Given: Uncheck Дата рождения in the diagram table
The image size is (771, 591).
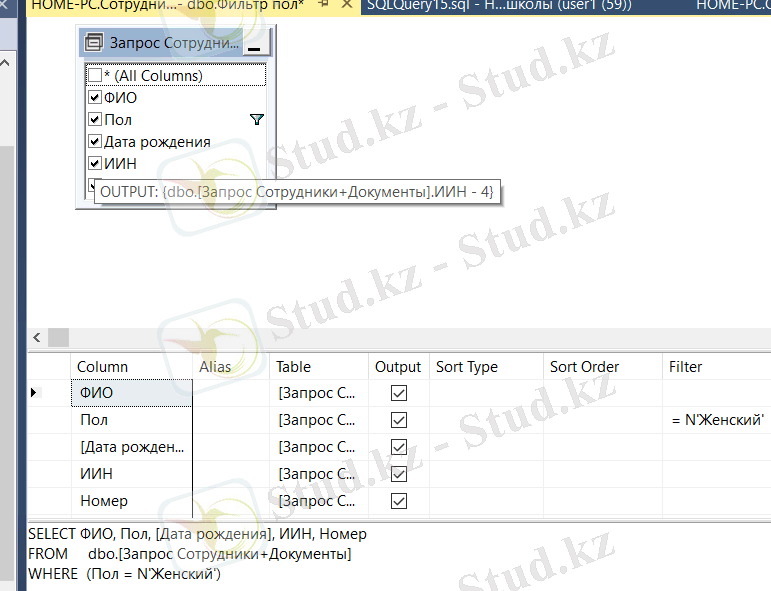Looking at the screenshot, I should tap(94, 142).
